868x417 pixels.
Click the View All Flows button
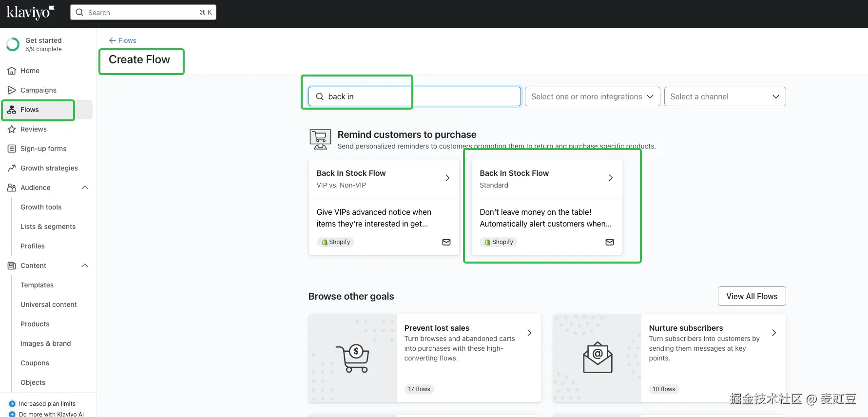point(752,297)
